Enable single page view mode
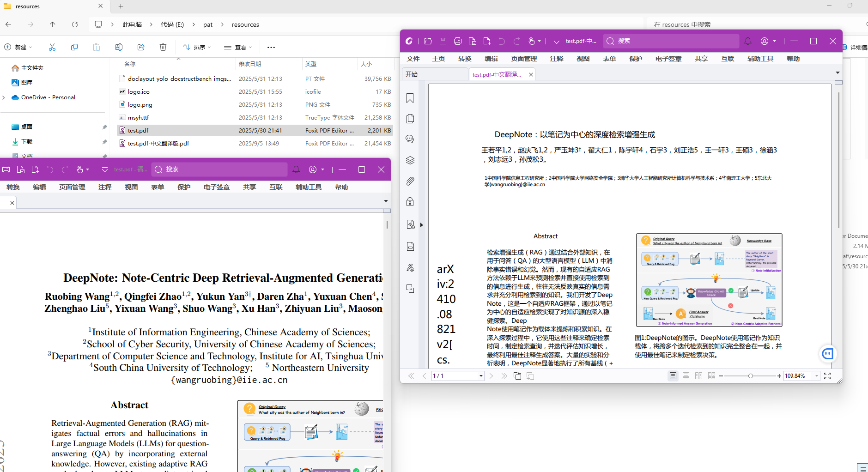This screenshot has width=868, height=472. 673,376
